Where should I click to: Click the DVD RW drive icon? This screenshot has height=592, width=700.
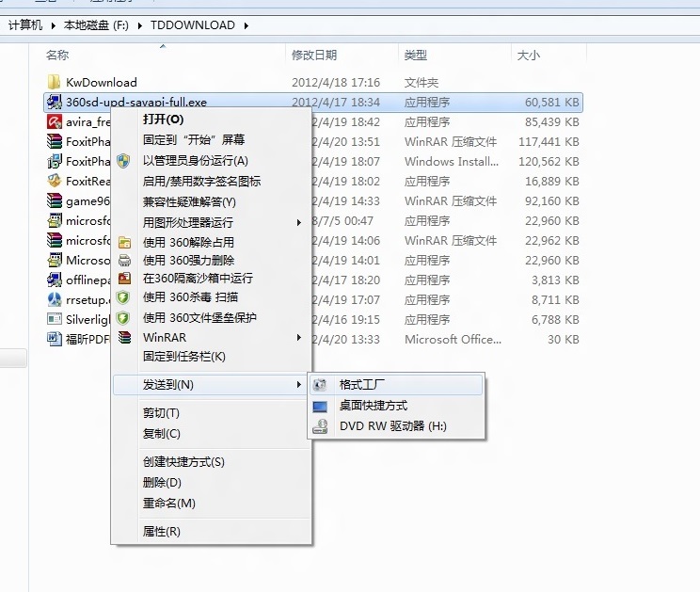(321, 426)
